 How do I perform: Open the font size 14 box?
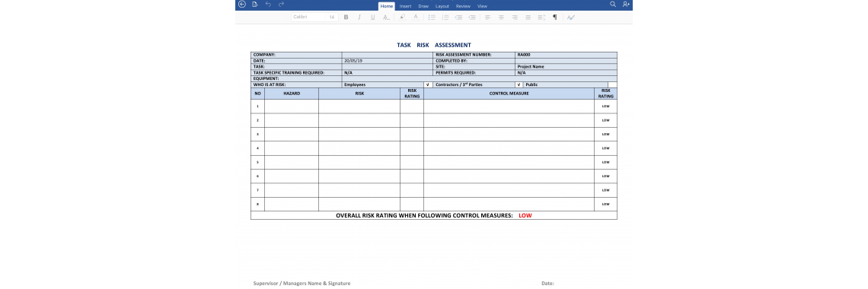point(332,17)
